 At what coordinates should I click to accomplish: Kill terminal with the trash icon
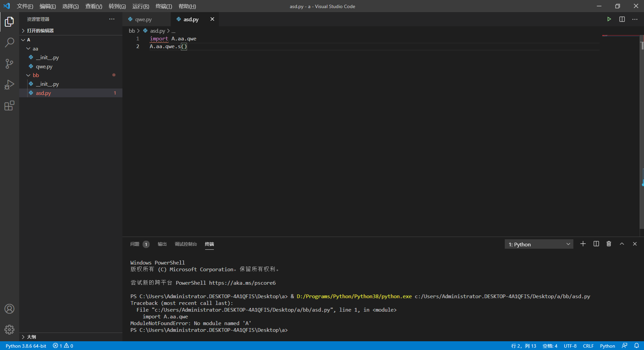[609, 244]
